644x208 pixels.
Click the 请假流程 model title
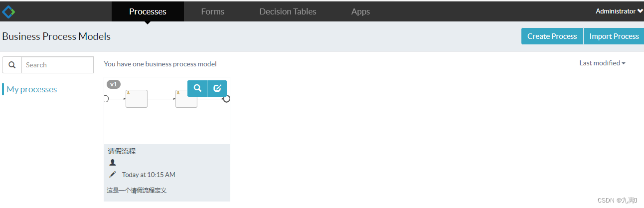click(x=122, y=151)
